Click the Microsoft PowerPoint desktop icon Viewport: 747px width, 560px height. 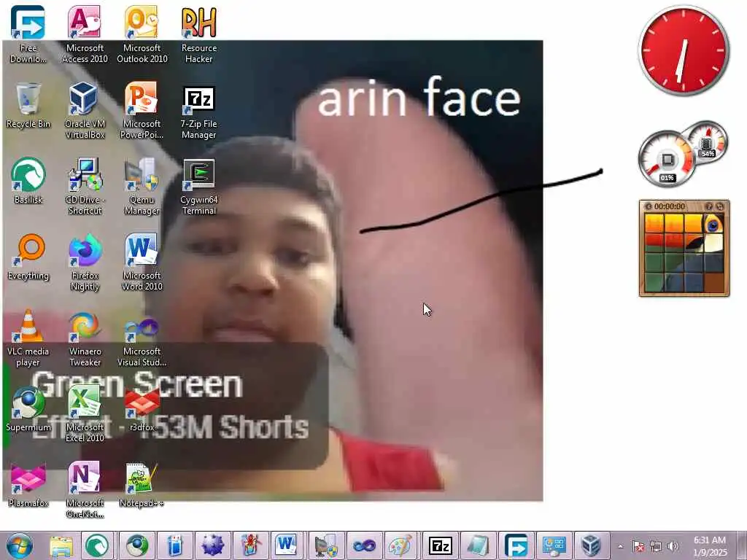pos(142,110)
